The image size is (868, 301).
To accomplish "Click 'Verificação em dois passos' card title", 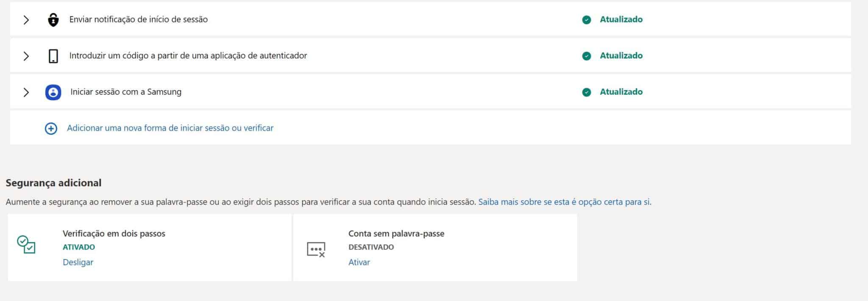I will (114, 233).
